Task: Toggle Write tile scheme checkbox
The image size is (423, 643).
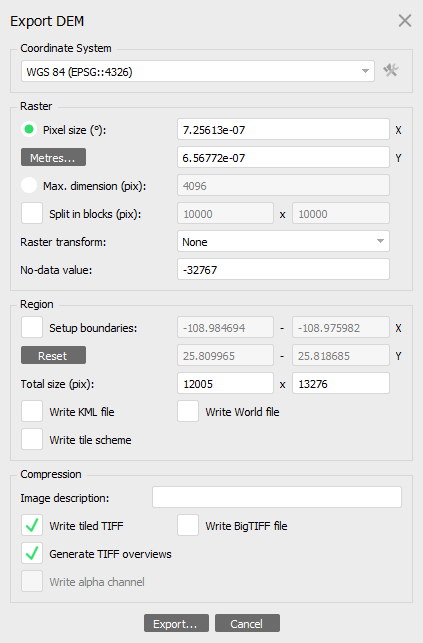Action: [x=32, y=439]
